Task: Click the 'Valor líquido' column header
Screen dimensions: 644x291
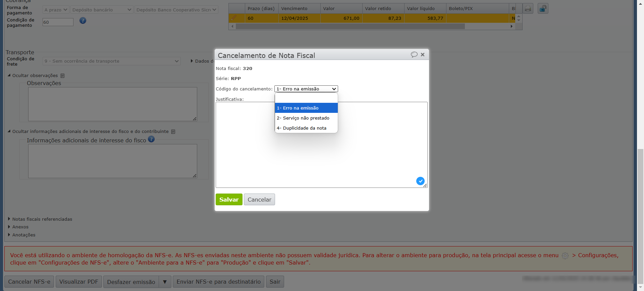Action: [x=425, y=9]
